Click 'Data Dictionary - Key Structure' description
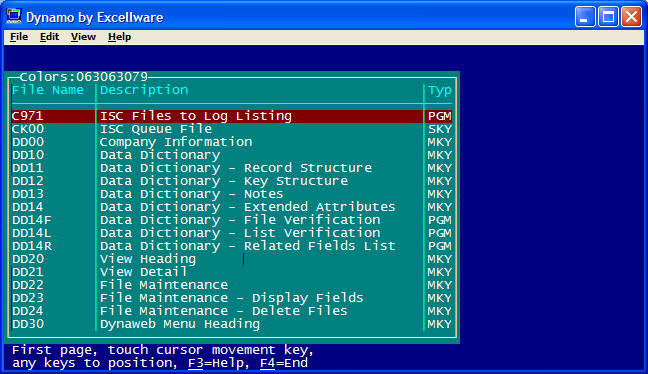The width and height of the screenshot is (648, 374). (224, 181)
